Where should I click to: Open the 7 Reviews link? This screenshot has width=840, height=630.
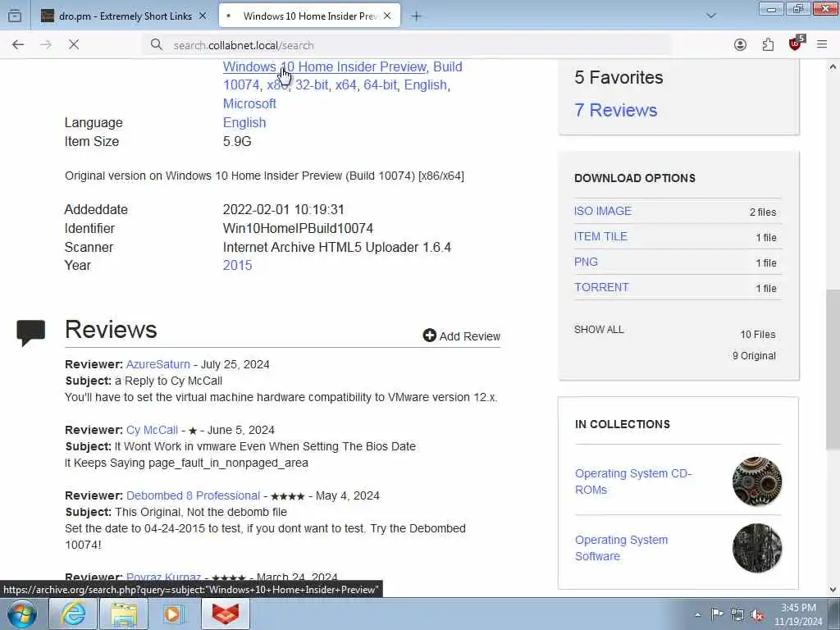[615, 111]
